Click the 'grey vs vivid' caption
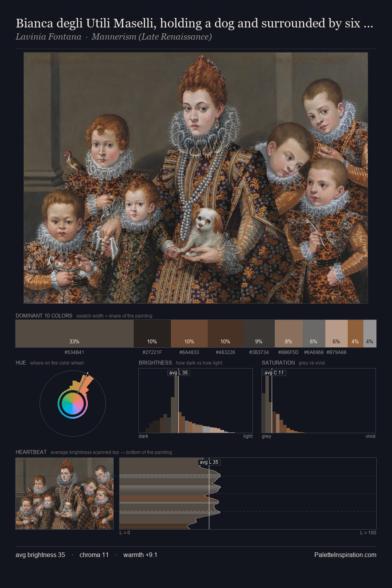The width and height of the screenshot is (392, 588). tap(312, 363)
